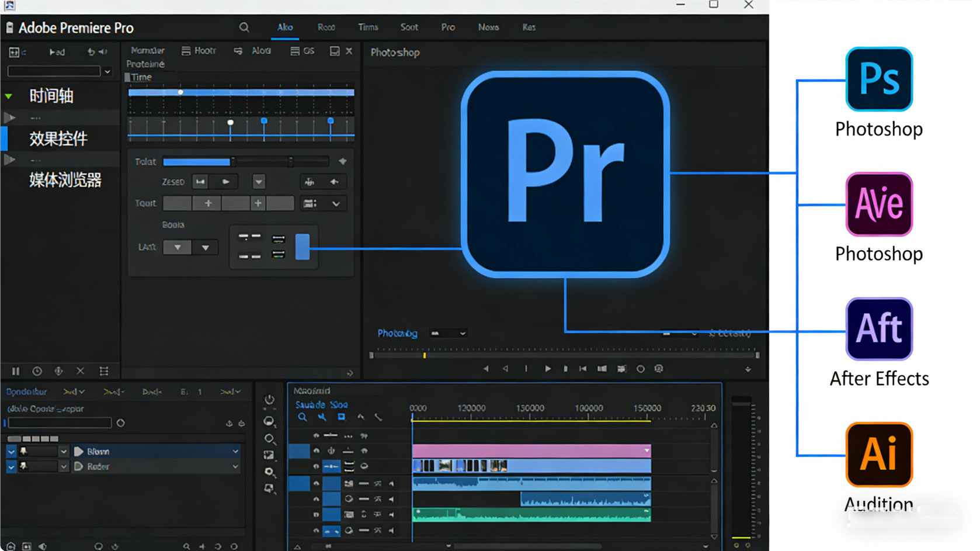The image size is (980, 551).
Task: Click the timeline magnifier zoom tool
Action: tap(302, 417)
